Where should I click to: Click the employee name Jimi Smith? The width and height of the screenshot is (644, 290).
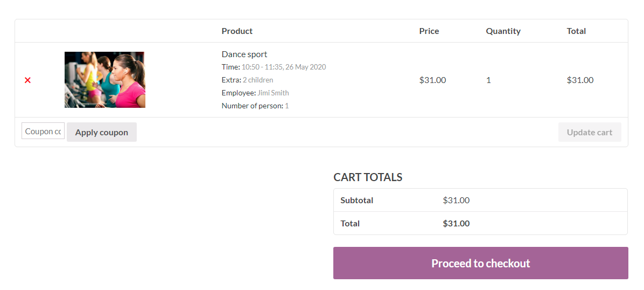point(273,93)
